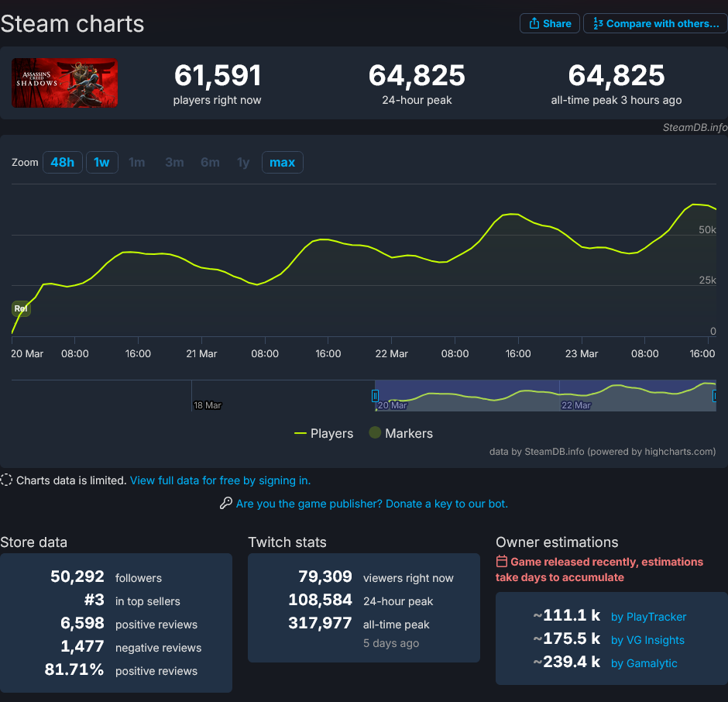Select the 1m zoom option
Screen dimensions: 728x702
click(x=136, y=162)
